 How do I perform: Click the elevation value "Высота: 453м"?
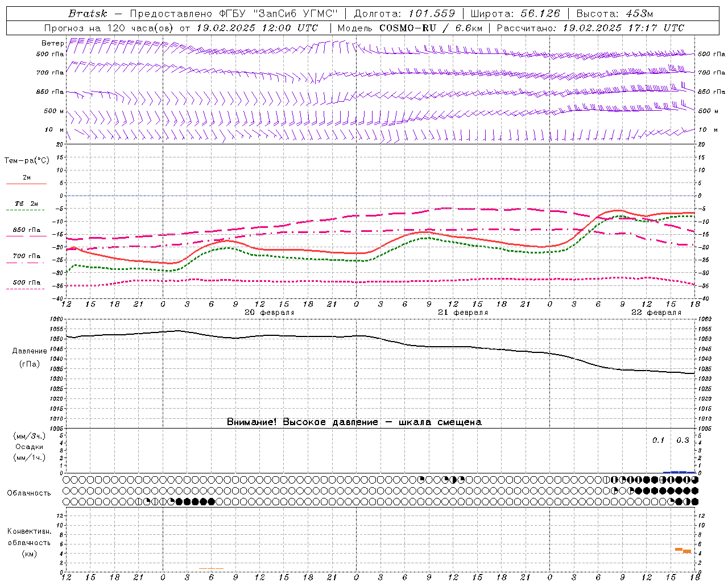tap(614, 14)
